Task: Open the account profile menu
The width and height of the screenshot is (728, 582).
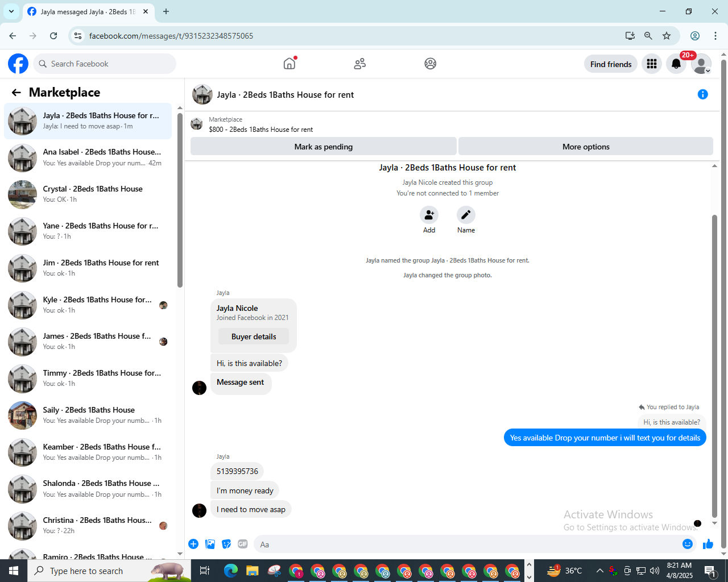Action: (701, 64)
